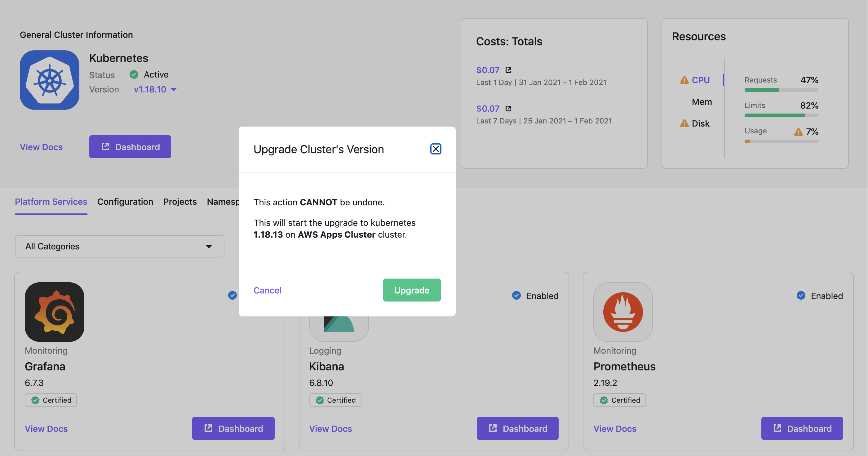Click the AWS Apps Cluster name in dialog
The image size is (868, 456).
[x=337, y=235]
